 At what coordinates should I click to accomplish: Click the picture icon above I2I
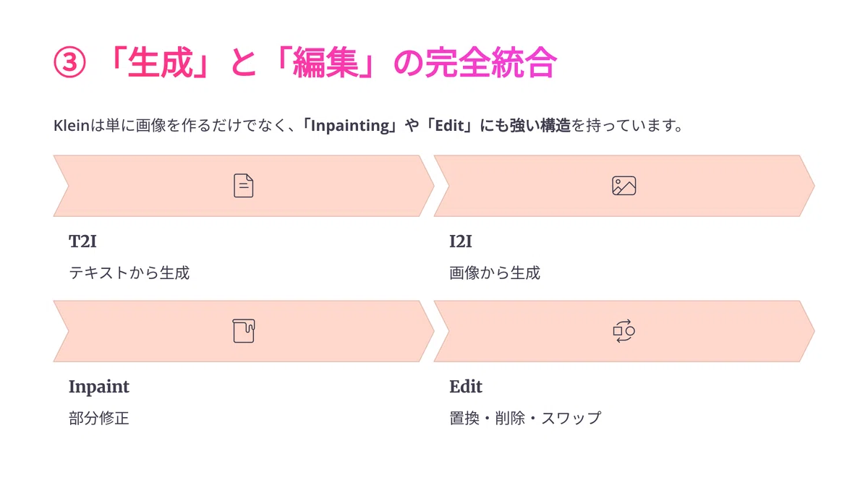pyautogui.click(x=624, y=186)
